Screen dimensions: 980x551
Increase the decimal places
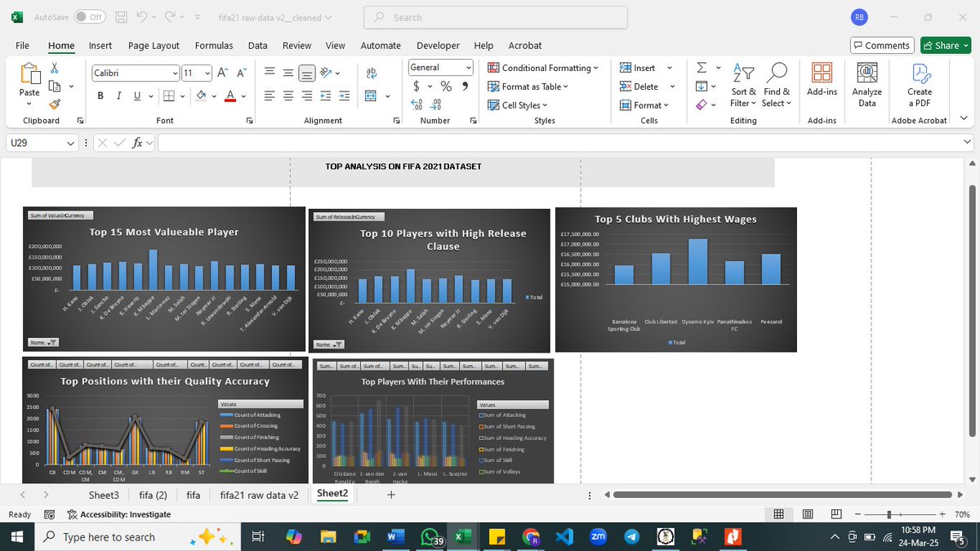(x=416, y=104)
